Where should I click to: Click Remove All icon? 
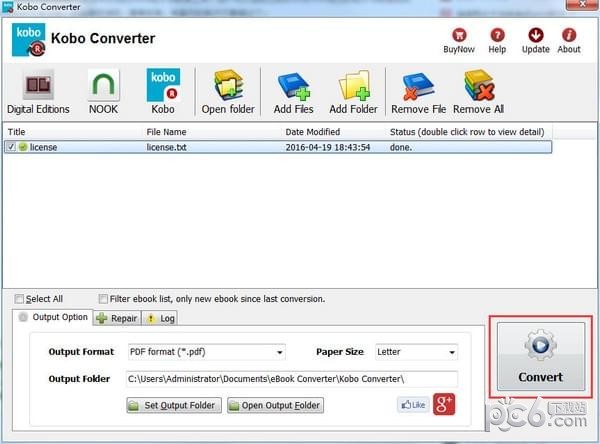479,85
